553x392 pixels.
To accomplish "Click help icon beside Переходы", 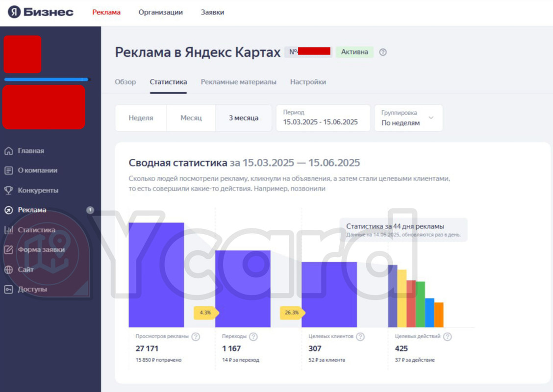I will click(x=253, y=337).
